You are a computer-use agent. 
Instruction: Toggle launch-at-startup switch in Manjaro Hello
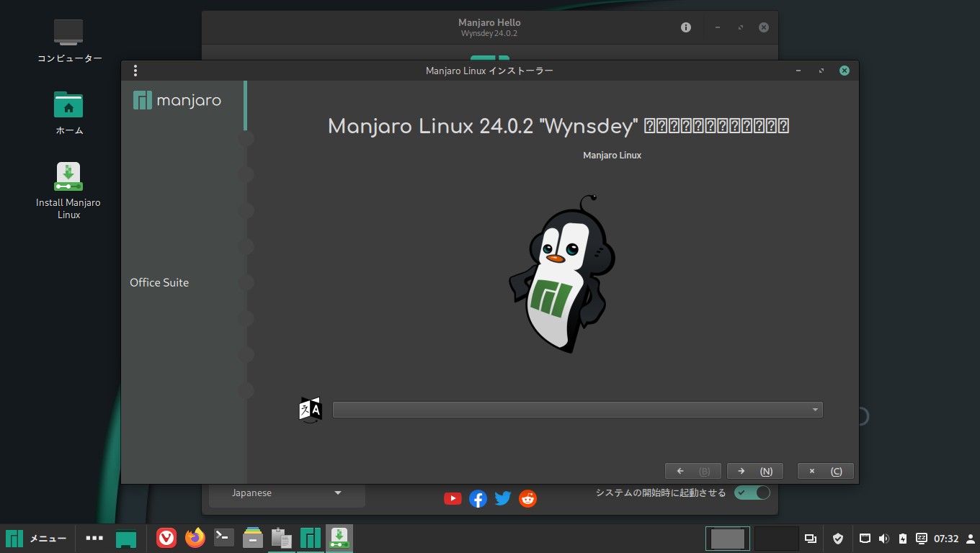(752, 493)
